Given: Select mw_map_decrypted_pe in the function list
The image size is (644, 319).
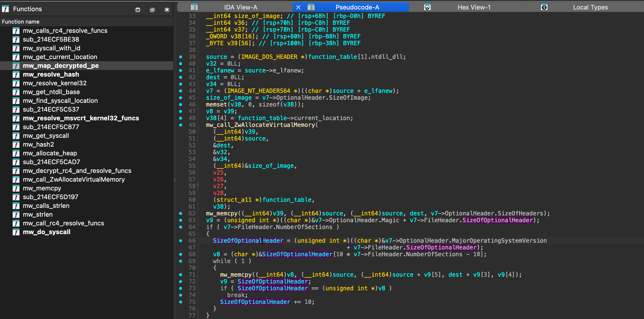Looking at the screenshot, I should [x=61, y=66].
